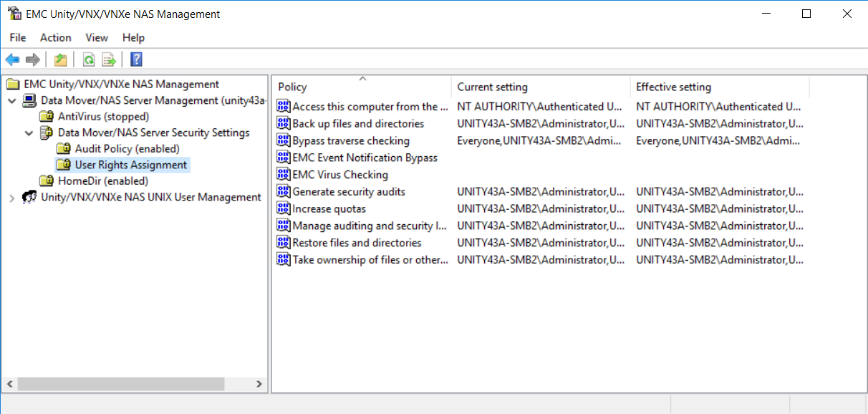
Task: Click the Forward arrow toolbar icon
Action: click(x=32, y=59)
